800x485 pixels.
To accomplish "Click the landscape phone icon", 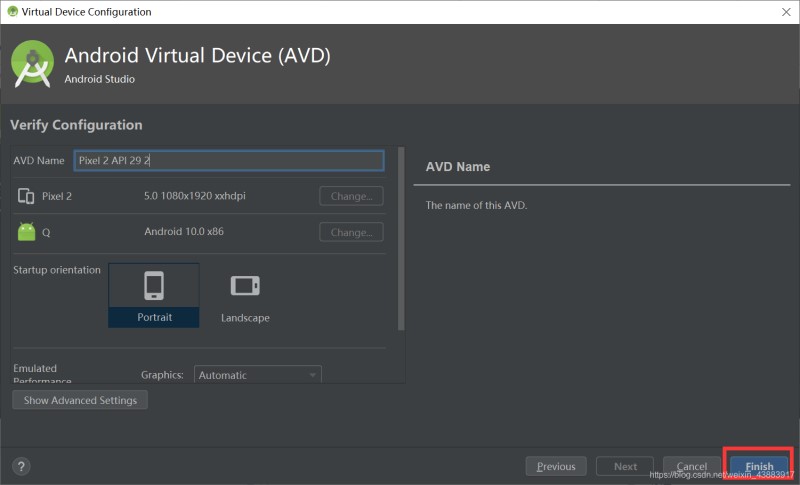I will coord(245,286).
